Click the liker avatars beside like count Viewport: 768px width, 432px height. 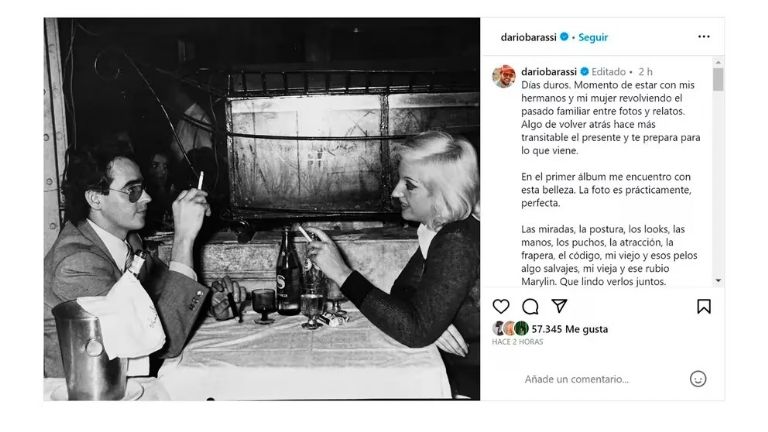point(510,328)
